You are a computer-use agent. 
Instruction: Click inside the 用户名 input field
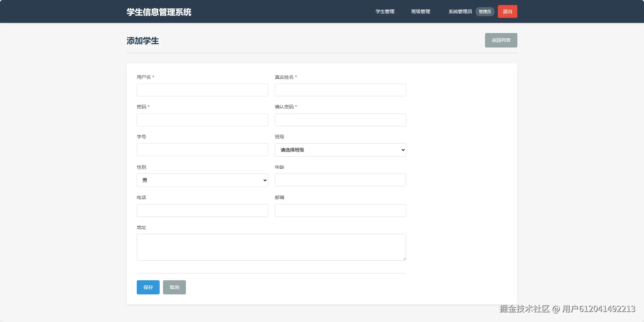coord(202,90)
